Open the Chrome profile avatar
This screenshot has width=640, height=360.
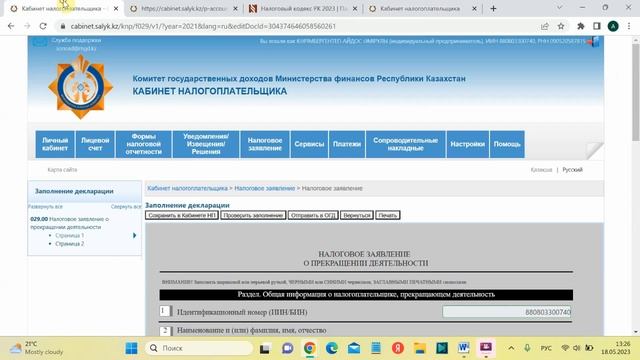point(613,26)
